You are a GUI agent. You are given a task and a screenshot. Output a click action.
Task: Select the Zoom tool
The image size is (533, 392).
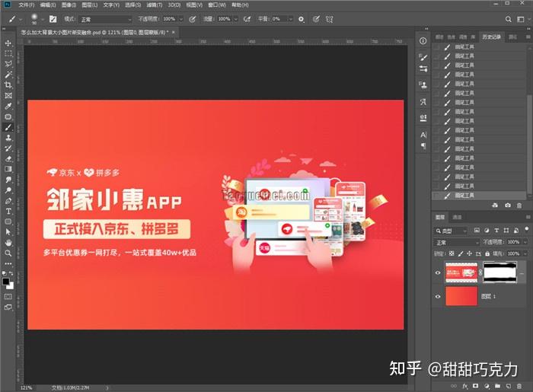(x=8, y=253)
